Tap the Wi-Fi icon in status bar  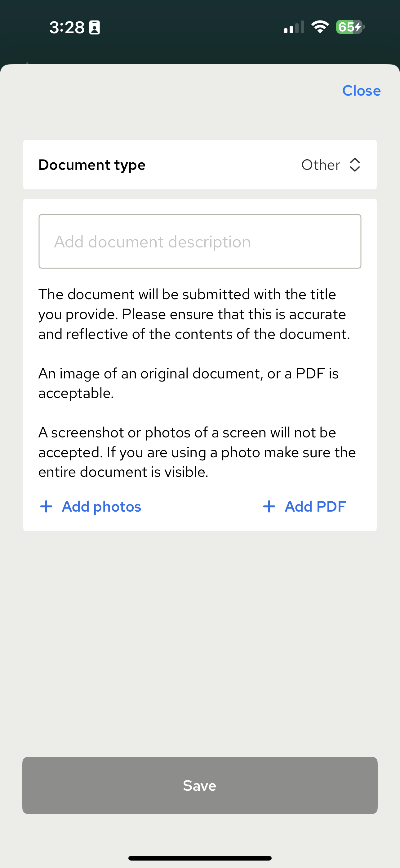[x=320, y=27]
